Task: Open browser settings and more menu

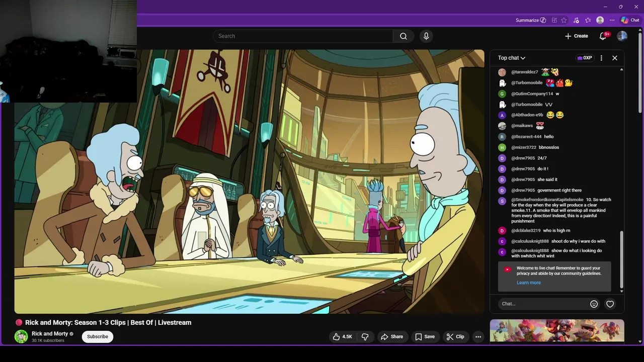Action: (x=612, y=20)
